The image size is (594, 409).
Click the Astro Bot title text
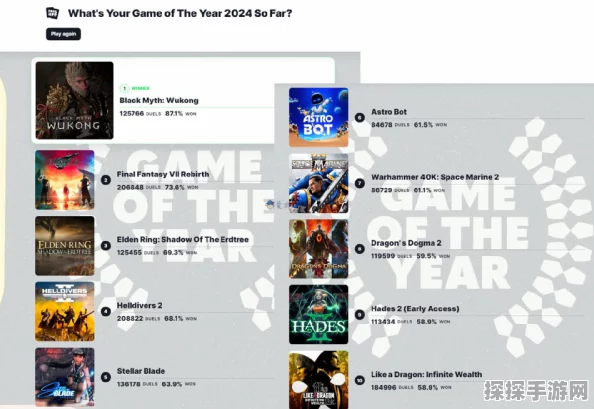click(389, 112)
